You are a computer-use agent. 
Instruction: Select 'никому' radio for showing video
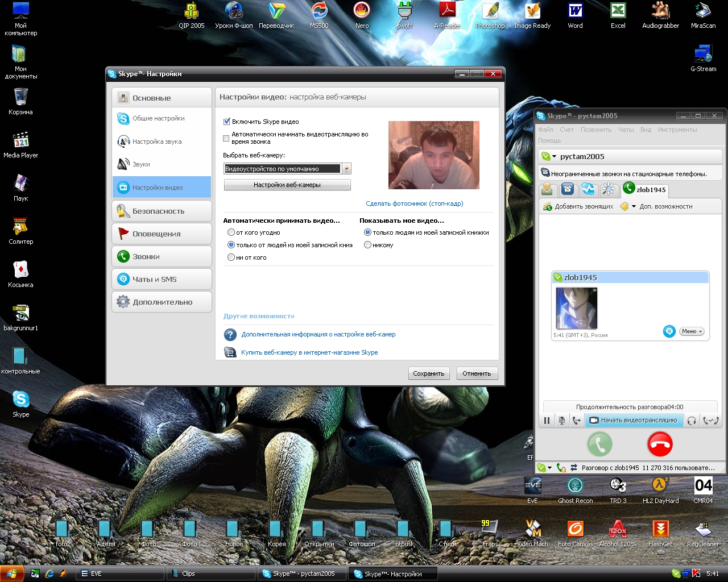tap(367, 245)
